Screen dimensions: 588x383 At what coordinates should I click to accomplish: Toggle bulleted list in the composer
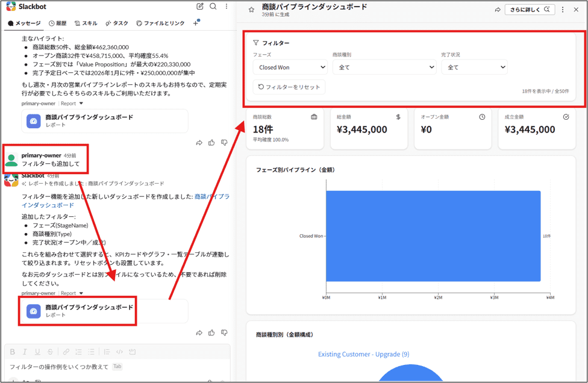point(91,352)
